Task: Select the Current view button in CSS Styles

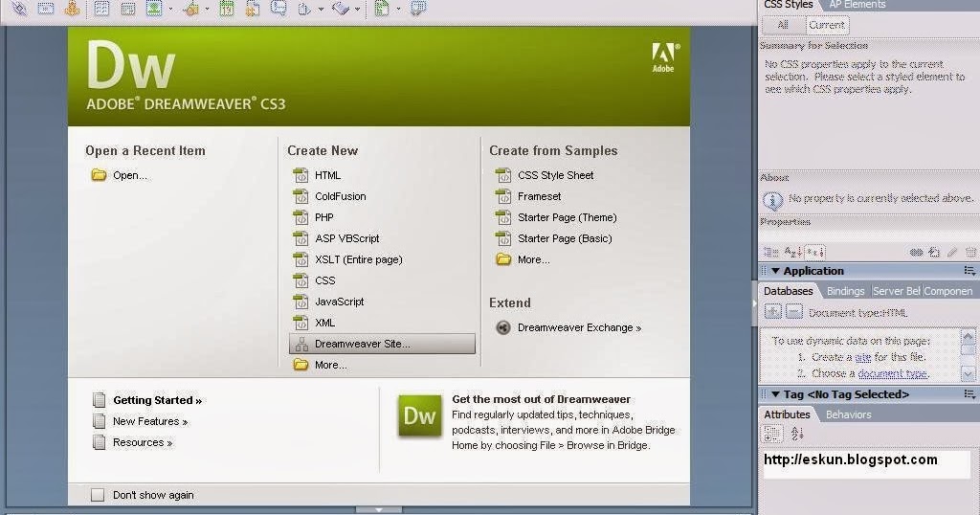Action: (826, 25)
